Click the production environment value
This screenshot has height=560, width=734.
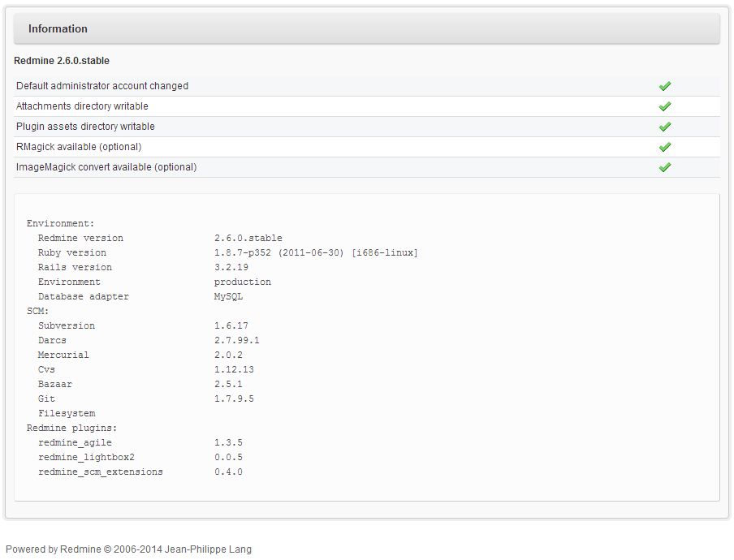tap(243, 282)
